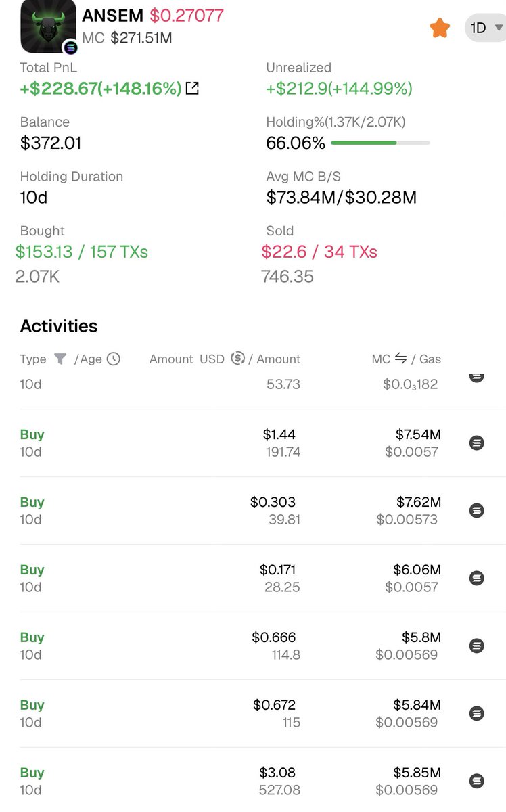Screen dimensions: 506x812
Task: View transaction for $0.666 buy
Action: 477,646
